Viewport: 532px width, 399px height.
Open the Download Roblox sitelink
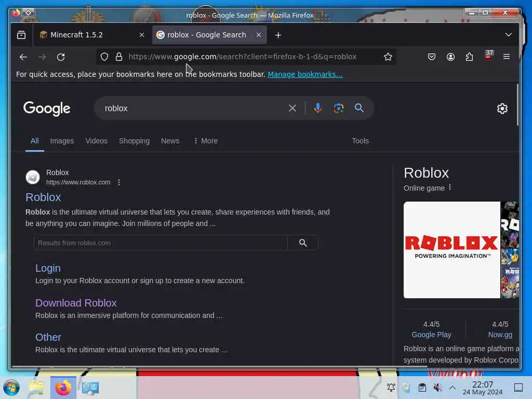pos(76,303)
